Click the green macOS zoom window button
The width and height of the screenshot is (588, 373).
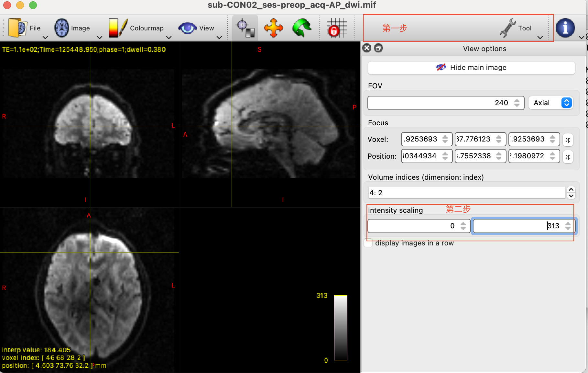33,5
